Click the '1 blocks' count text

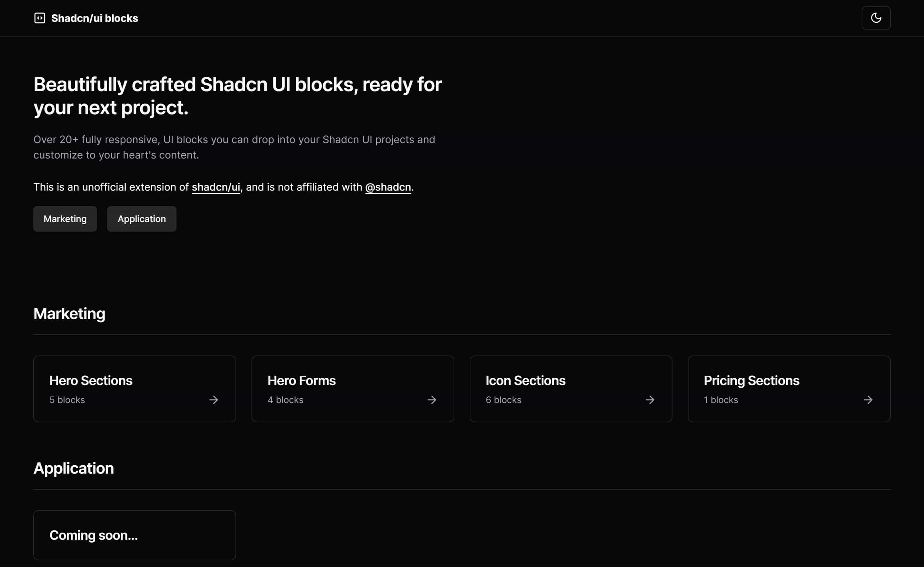pos(721,400)
